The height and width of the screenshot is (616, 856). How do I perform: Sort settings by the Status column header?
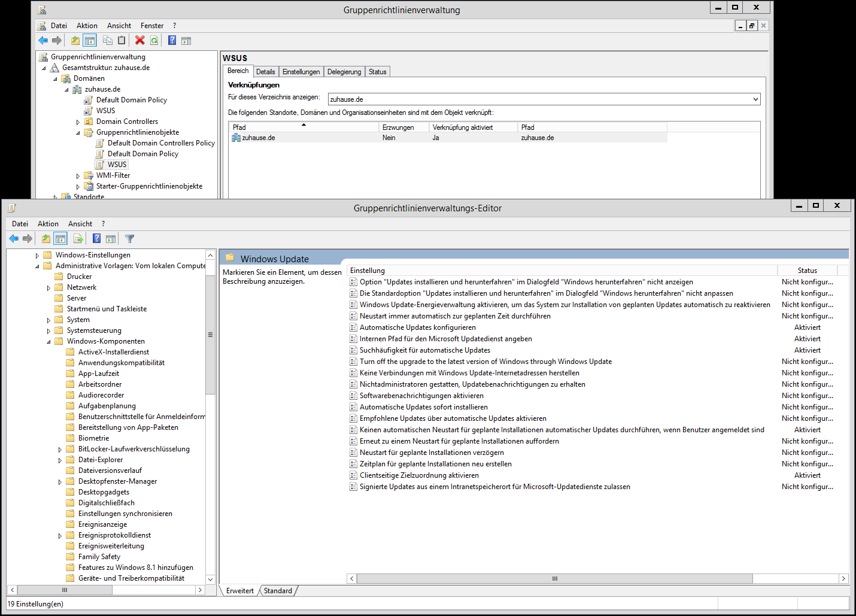(808, 271)
